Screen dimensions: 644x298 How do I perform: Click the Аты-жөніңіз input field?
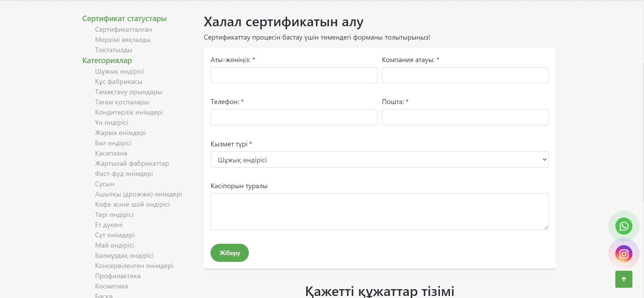tap(294, 75)
